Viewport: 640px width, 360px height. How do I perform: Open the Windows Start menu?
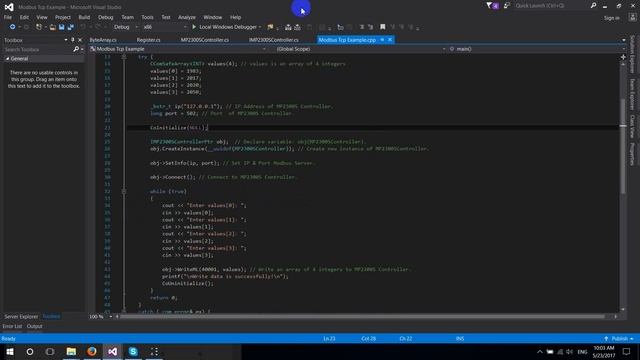[10, 351]
